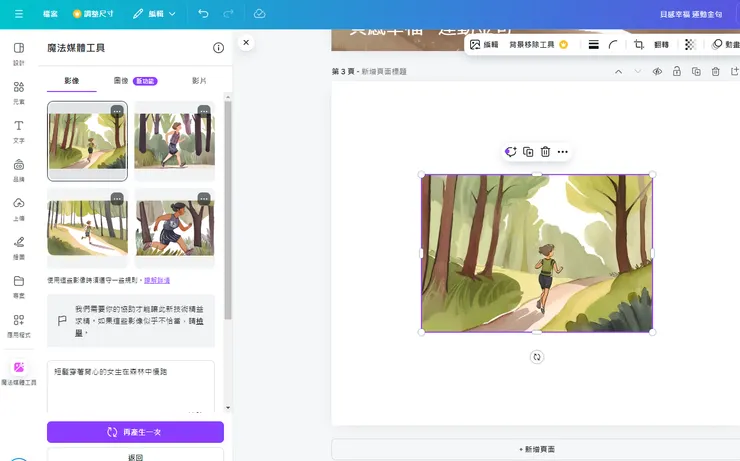Open the 設計 design sidebar panel
Image resolution: width=740 pixels, height=461 pixels.
point(19,54)
